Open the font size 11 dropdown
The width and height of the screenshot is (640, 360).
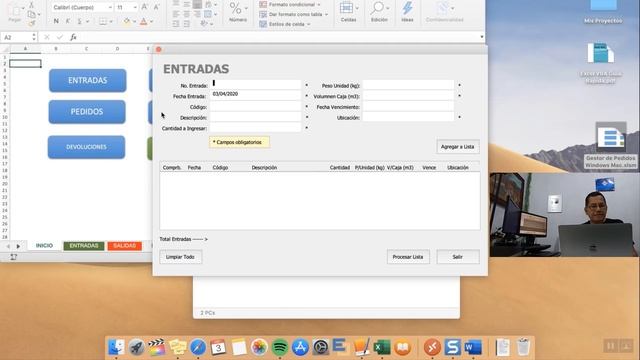(x=135, y=7)
